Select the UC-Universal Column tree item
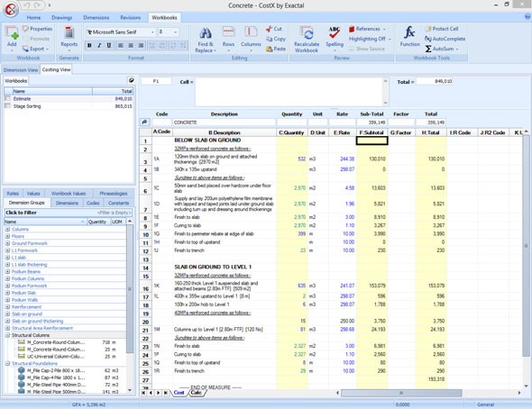 (x=56, y=357)
